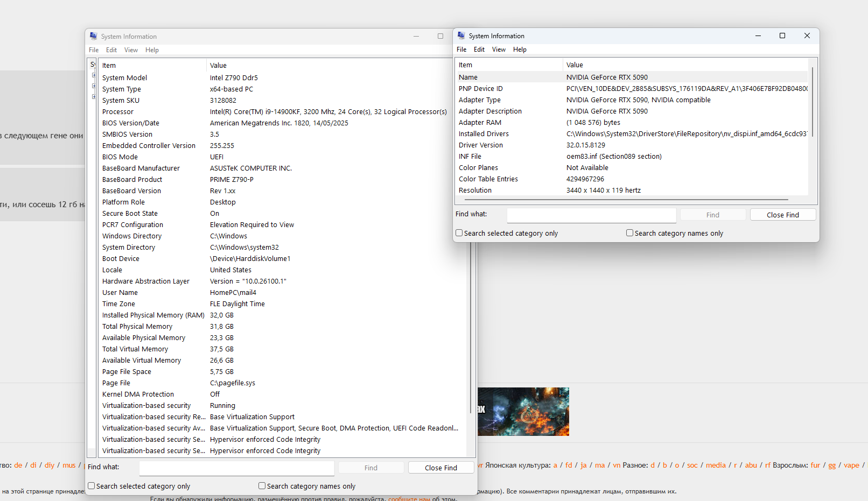
Task: Open the File menu in the left system summary window
Action: [94, 50]
